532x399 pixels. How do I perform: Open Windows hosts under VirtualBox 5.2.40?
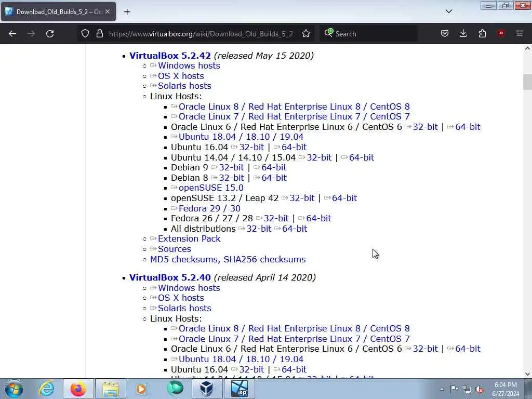tap(189, 288)
